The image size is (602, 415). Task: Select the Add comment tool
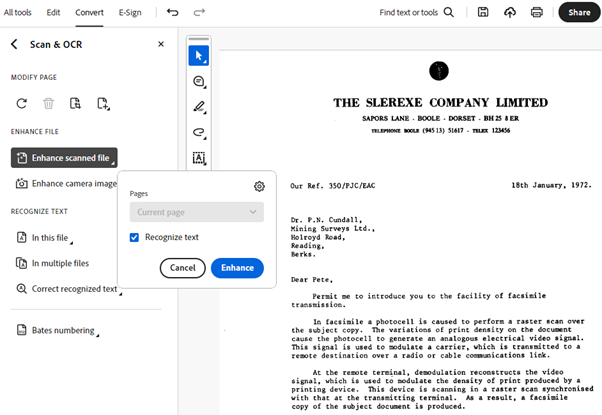199,81
